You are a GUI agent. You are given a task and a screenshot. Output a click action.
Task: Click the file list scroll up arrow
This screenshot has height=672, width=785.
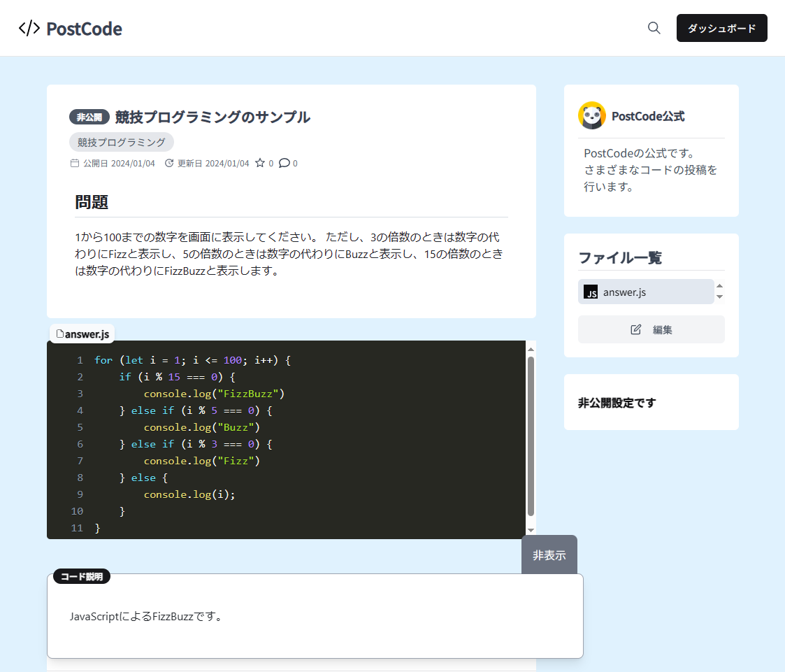pos(719,286)
